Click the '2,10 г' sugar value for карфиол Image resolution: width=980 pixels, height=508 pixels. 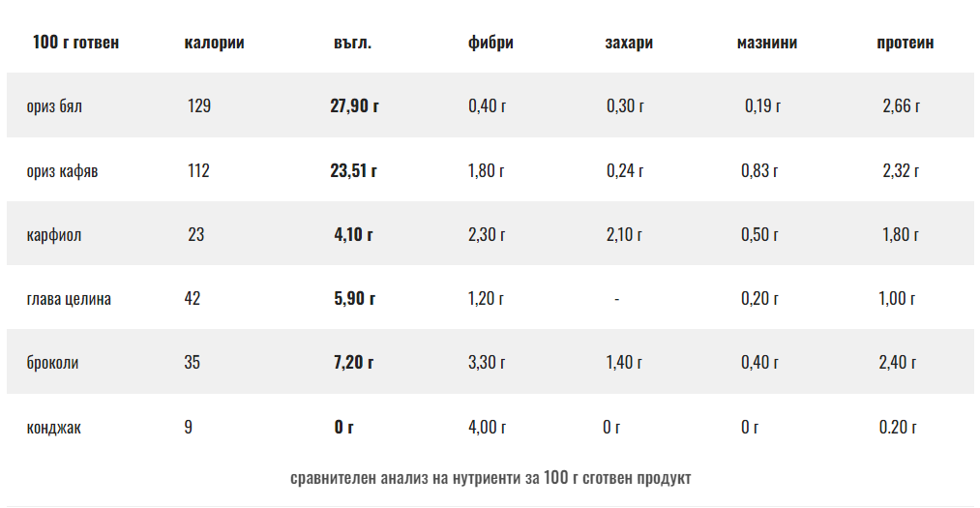[x=625, y=234]
